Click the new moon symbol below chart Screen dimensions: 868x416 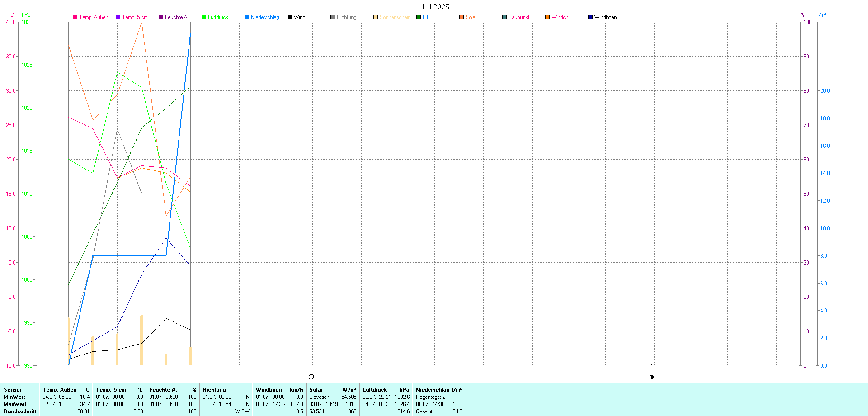651,377
